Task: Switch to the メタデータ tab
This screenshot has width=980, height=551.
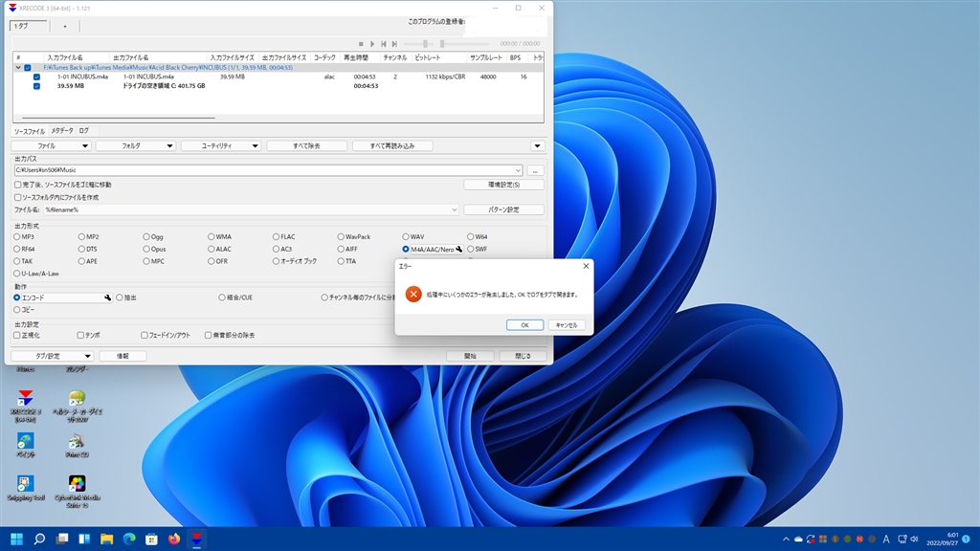Action: (x=62, y=130)
